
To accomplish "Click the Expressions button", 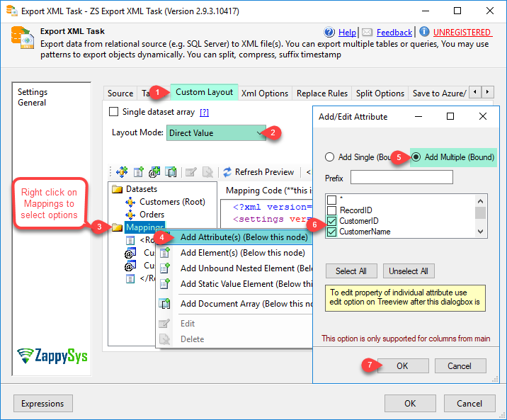I will tap(42, 404).
